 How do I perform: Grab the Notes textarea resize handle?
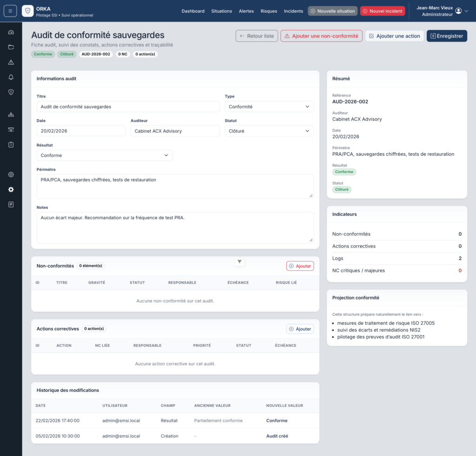(311, 240)
